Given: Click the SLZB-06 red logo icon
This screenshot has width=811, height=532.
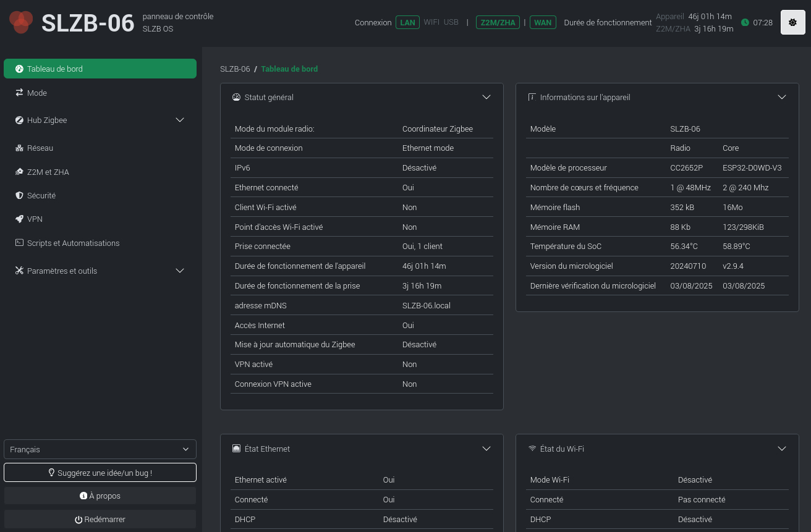Looking at the screenshot, I should tap(21, 22).
